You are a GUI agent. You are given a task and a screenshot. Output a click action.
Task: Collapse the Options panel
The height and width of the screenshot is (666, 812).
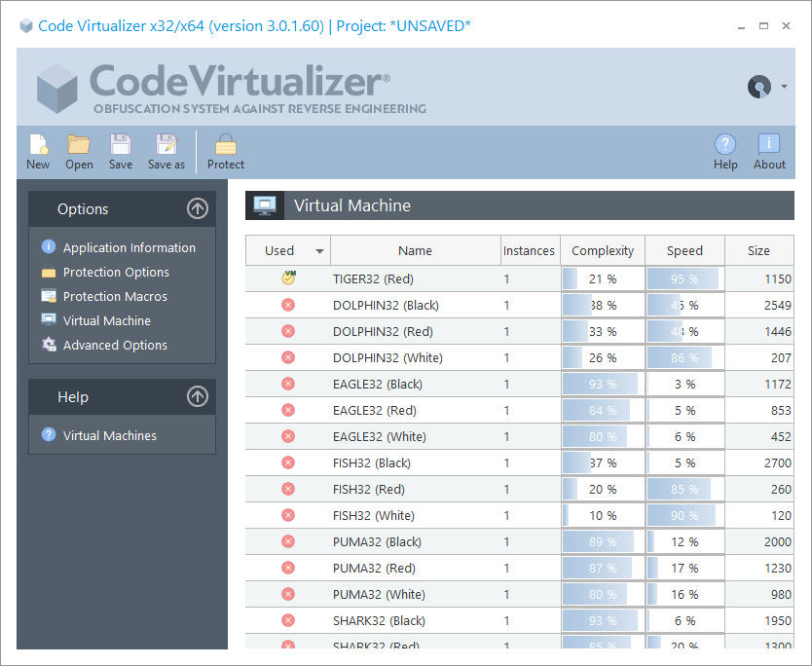tap(197, 208)
